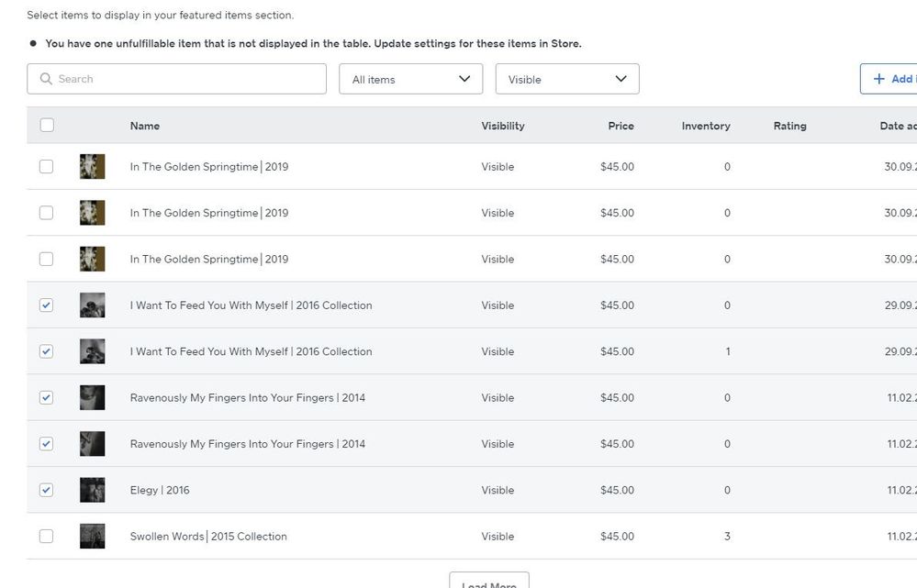Sort table by the Name column header

[x=145, y=126]
